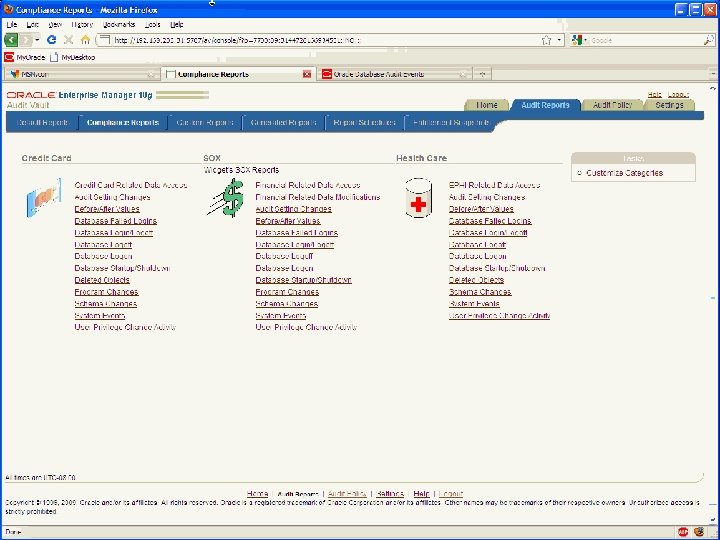
Task: Open the Settings tab
Action: point(669,105)
